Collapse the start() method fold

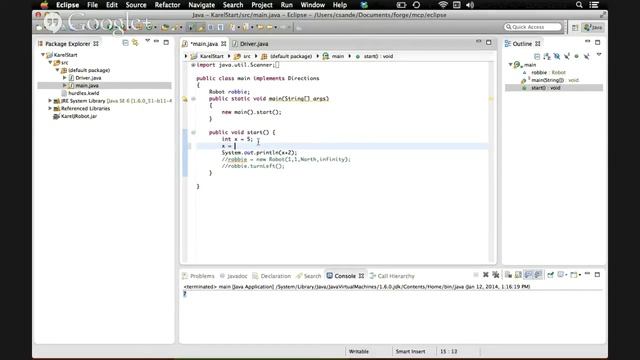193,132
